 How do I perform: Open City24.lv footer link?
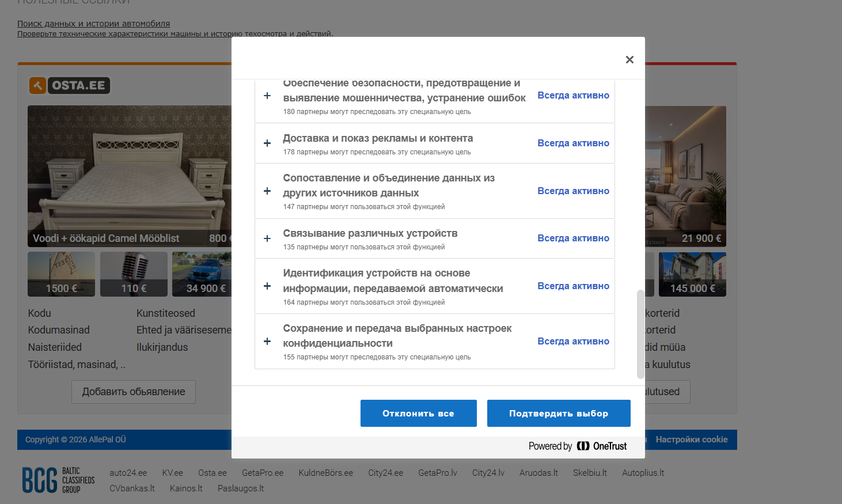pos(488,473)
